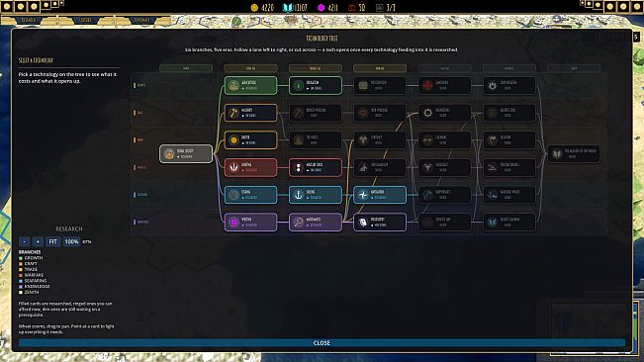Select the final Zenith card with book icon
Screen dimensions: 644x362
click(x=574, y=154)
